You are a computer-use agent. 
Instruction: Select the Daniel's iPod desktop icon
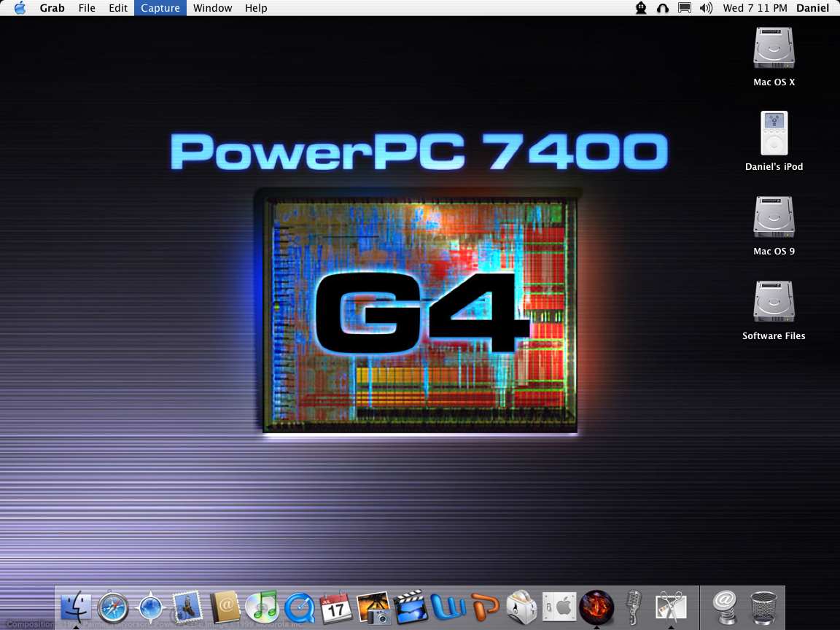[x=774, y=133]
